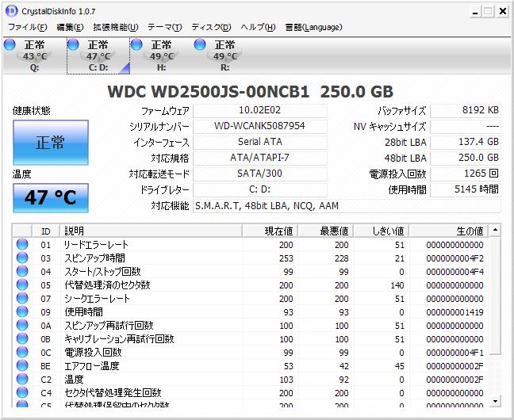Image resolution: width=514 pixels, height=420 pixels.
Task: Select the スピンアップ時間 row
Action: tap(251, 258)
